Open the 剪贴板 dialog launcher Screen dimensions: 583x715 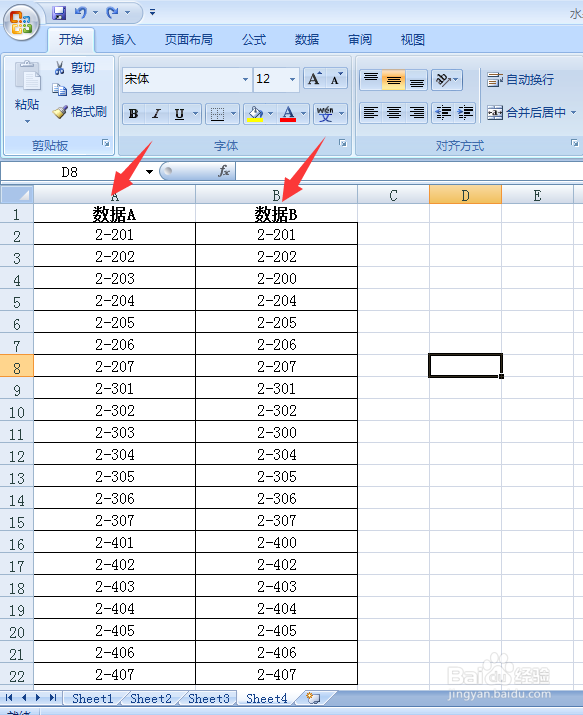[106, 143]
